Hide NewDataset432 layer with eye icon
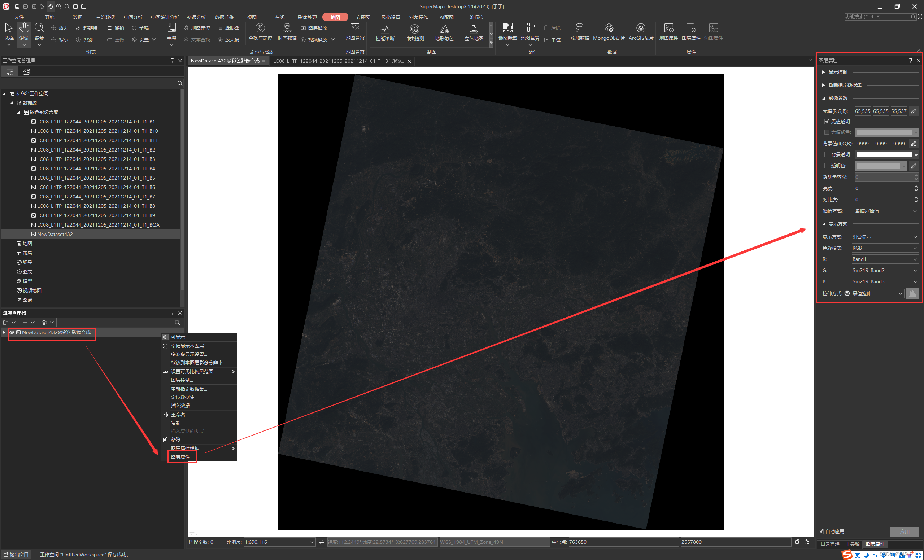The height and width of the screenshot is (560, 924). click(12, 332)
